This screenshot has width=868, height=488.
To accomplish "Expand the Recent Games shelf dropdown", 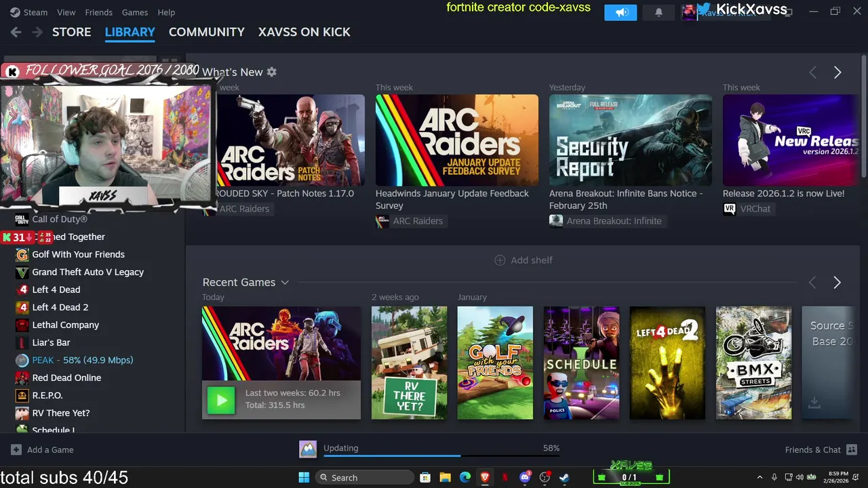I will coord(285,283).
